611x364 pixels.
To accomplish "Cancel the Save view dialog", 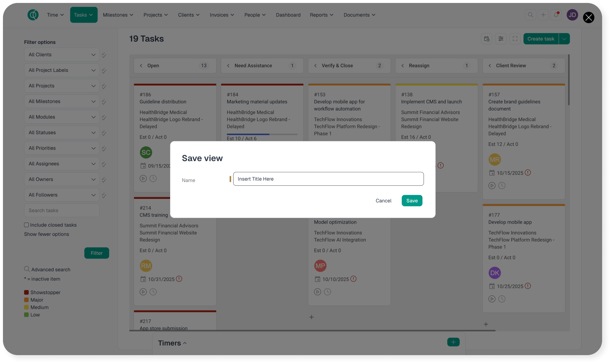I will coord(383,201).
